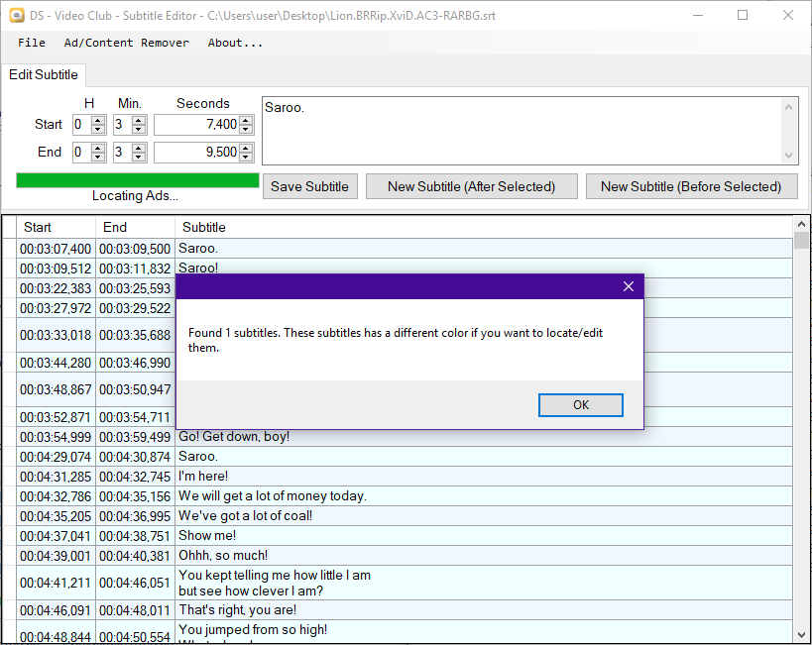
Task: Increase the End hour spinner value
Action: (x=98, y=148)
